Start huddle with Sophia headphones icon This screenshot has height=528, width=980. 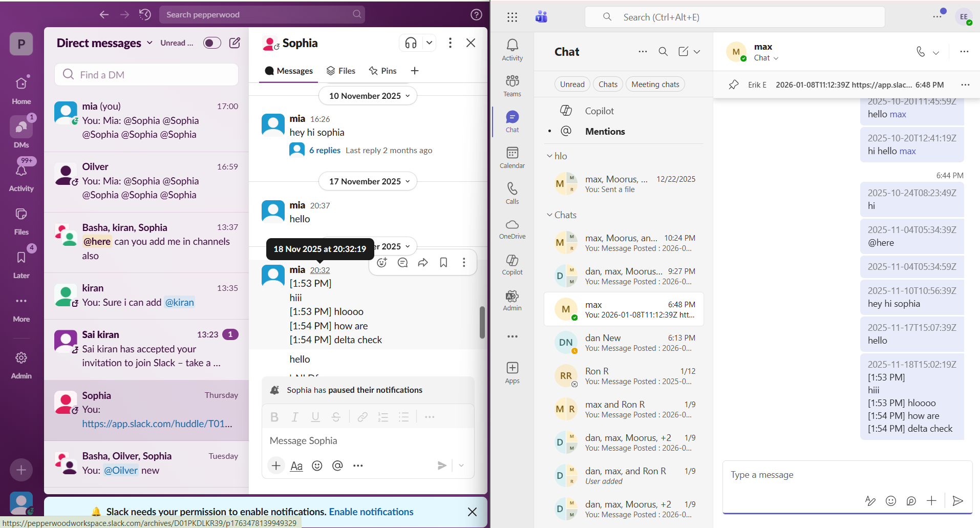point(411,43)
